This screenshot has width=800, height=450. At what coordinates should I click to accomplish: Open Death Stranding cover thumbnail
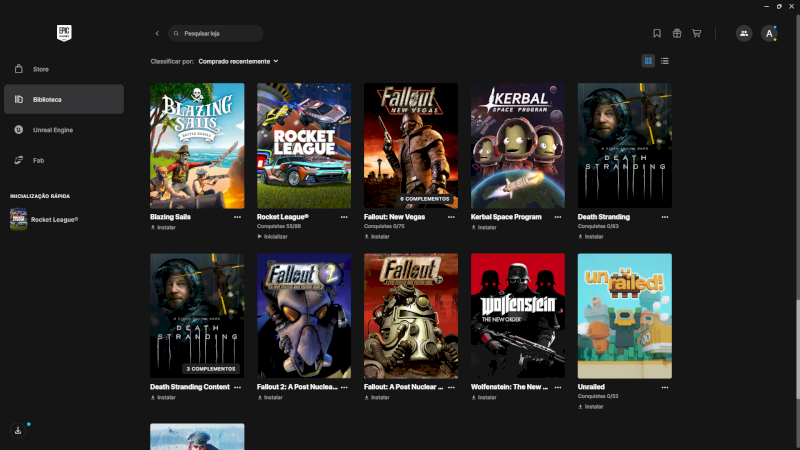624,146
